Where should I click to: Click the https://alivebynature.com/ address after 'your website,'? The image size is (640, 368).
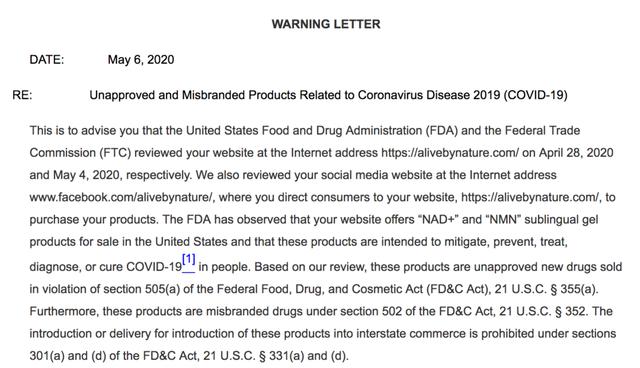point(530,197)
